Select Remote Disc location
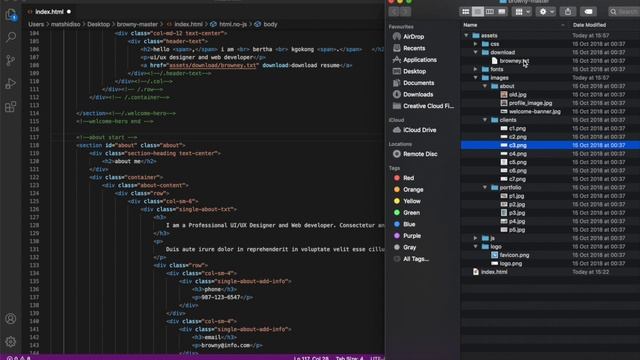The width and height of the screenshot is (640, 360). pos(420,154)
